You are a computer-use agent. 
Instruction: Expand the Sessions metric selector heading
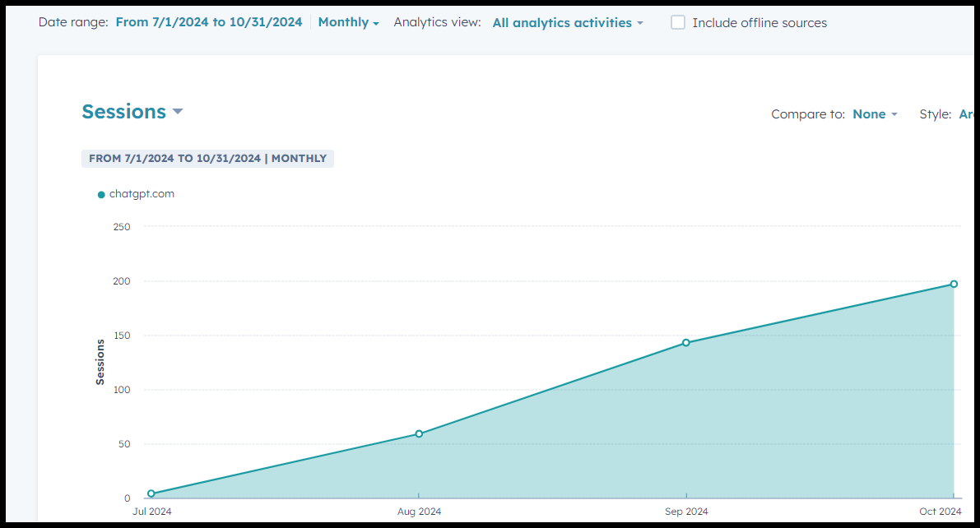tap(132, 112)
